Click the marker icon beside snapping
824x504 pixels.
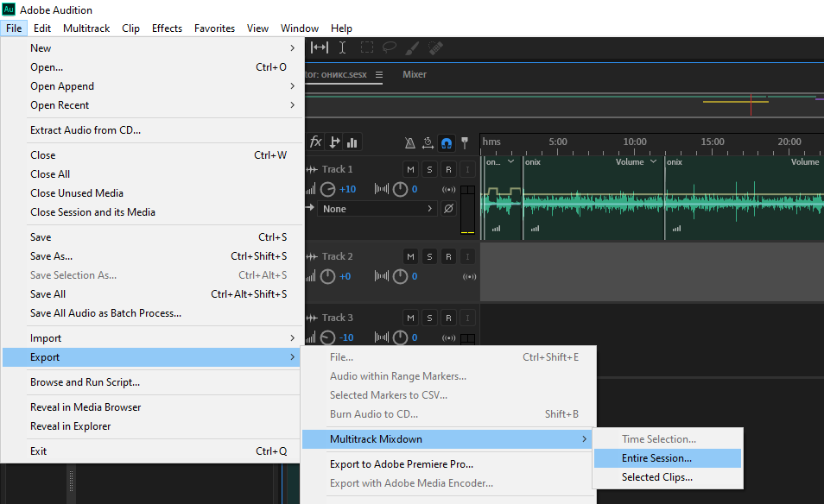pyautogui.click(x=465, y=142)
